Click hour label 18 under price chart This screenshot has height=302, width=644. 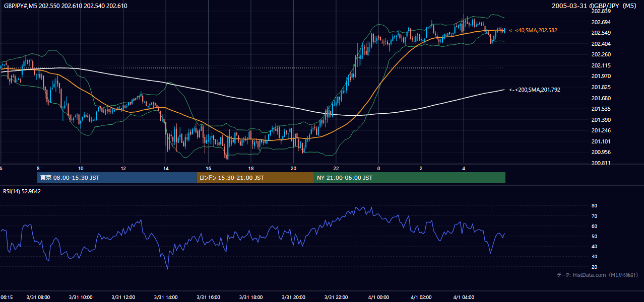[x=251, y=168]
